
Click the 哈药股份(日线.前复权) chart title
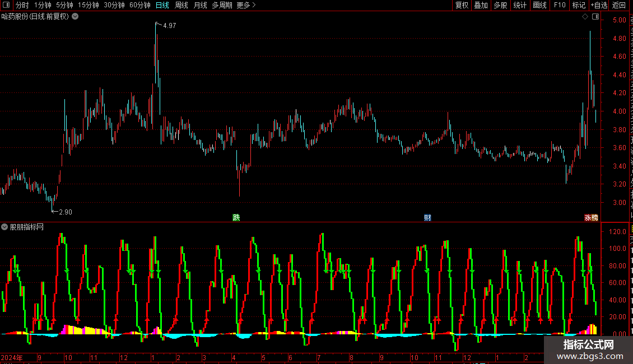35,17
